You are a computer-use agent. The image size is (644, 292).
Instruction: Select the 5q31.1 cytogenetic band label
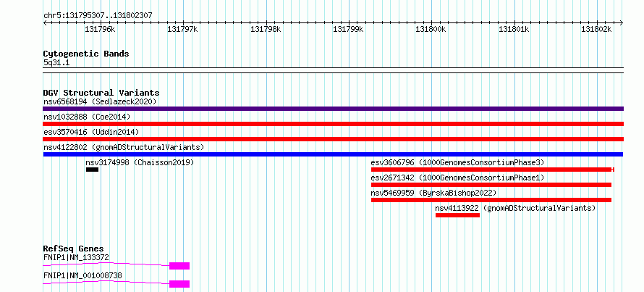[56, 62]
